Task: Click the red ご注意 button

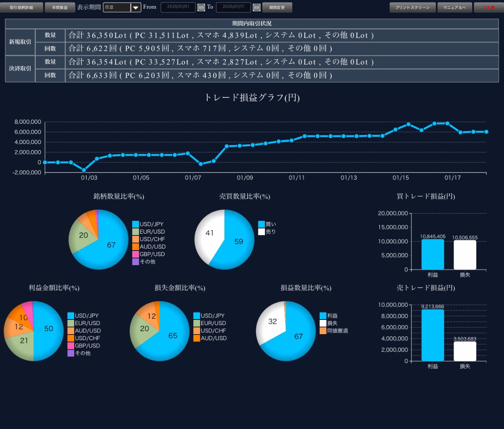Action: tap(489, 7)
